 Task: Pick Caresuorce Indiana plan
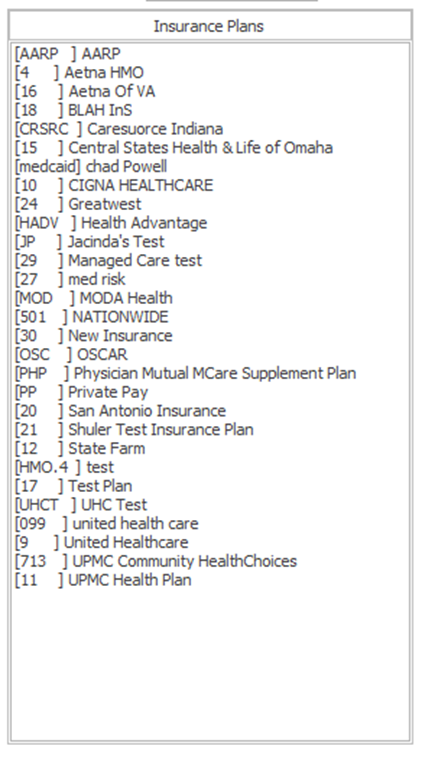click(x=119, y=129)
